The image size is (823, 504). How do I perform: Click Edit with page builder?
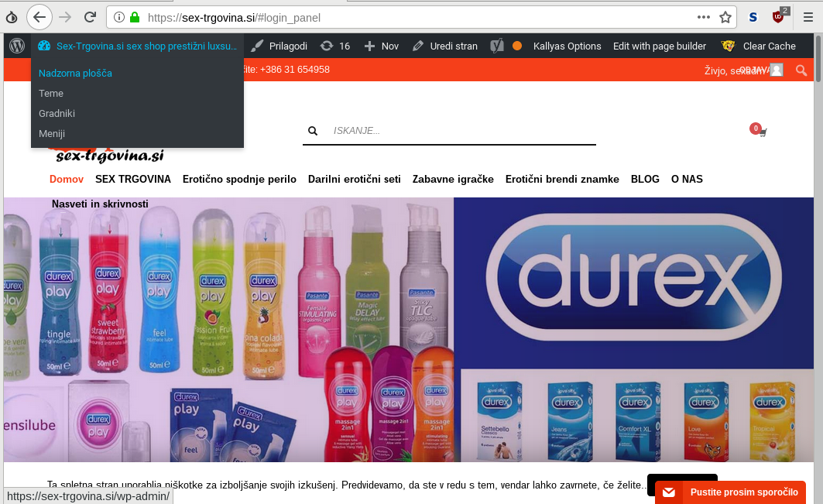[x=660, y=46]
